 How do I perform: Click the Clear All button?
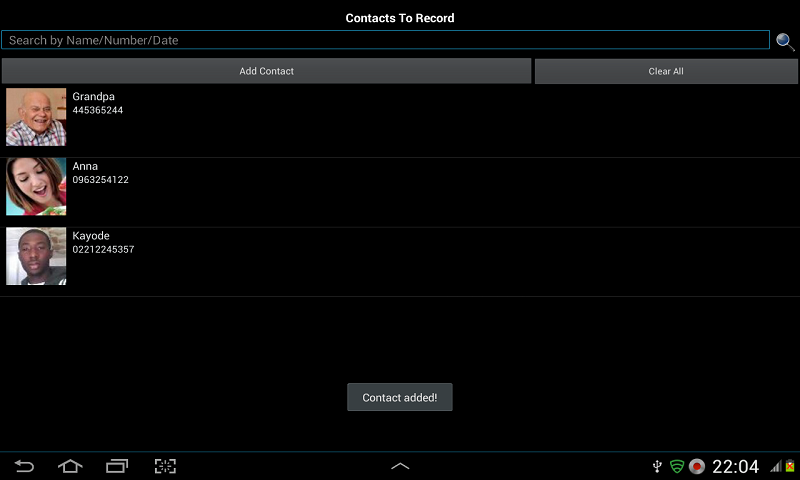[x=666, y=71]
